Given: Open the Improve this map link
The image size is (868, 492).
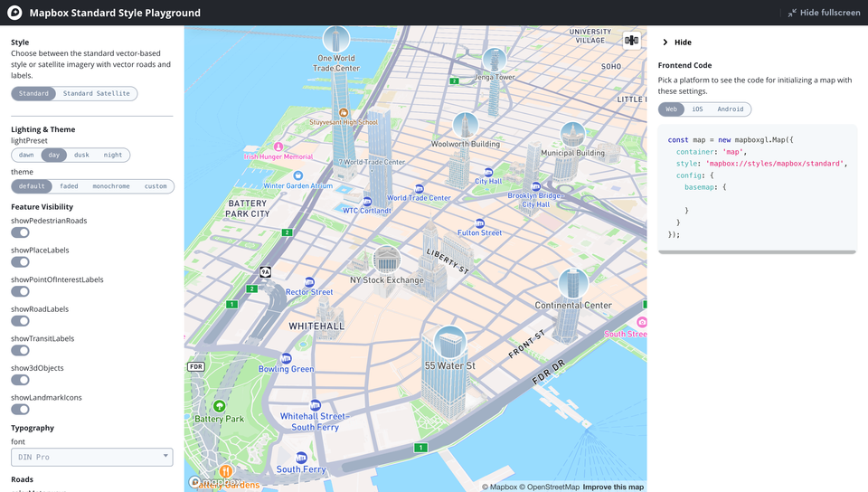Looking at the screenshot, I should click(x=613, y=487).
